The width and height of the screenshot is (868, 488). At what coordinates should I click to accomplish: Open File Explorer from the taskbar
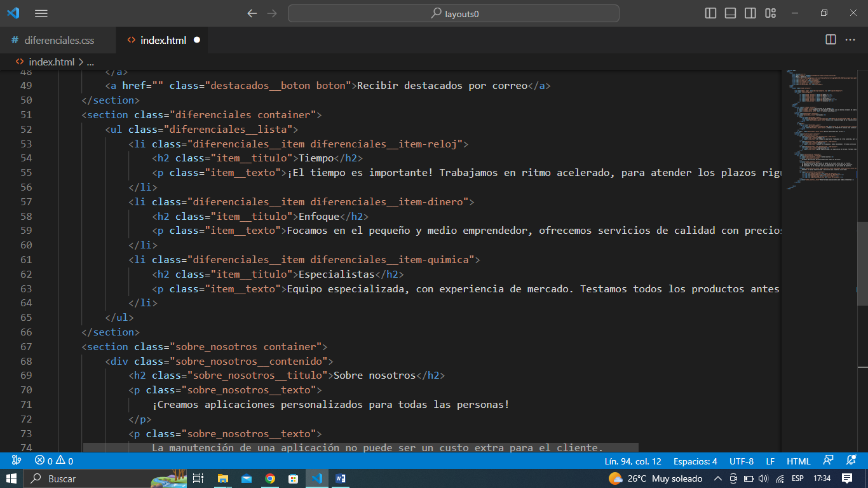point(222,478)
